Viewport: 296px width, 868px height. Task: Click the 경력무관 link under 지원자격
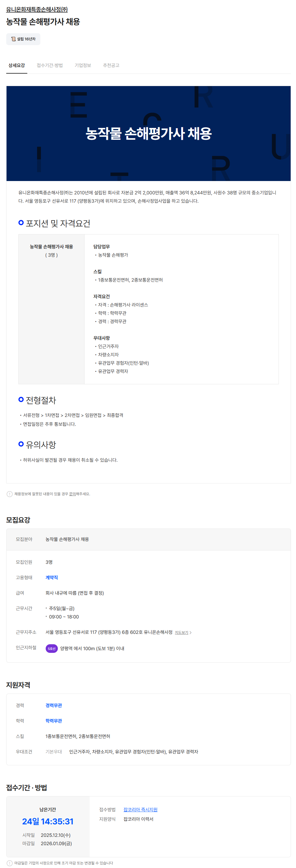(x=54, y=706)
